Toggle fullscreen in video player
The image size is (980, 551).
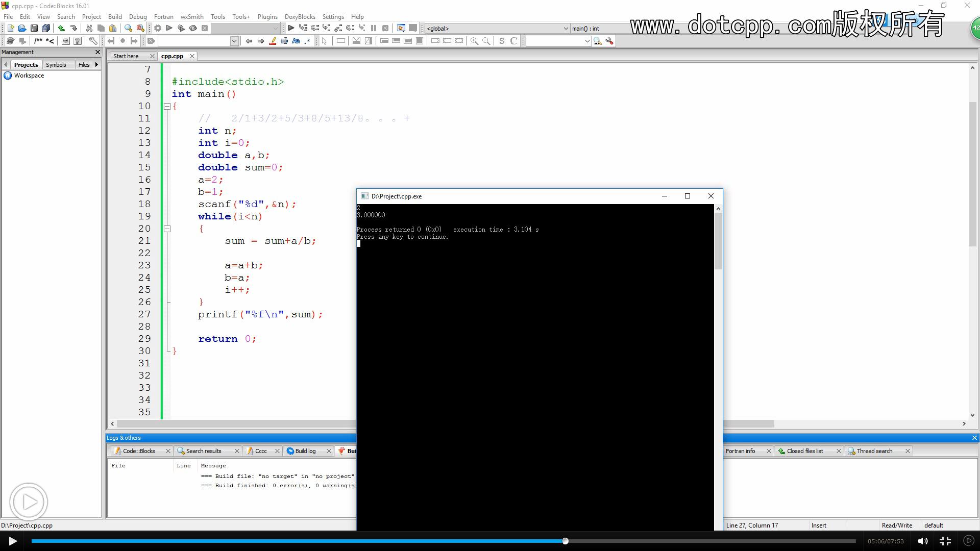pos(945,541)
